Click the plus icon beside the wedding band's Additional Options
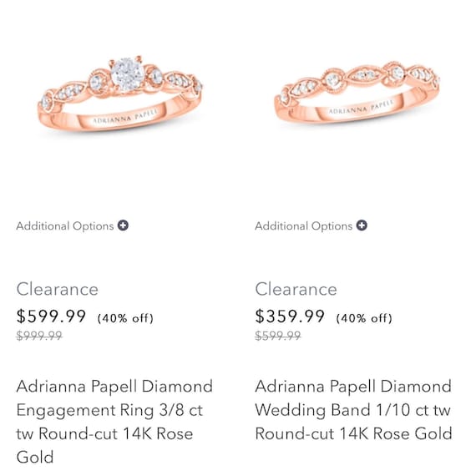Screen dimensions: 476x476 tap(362, 225)
